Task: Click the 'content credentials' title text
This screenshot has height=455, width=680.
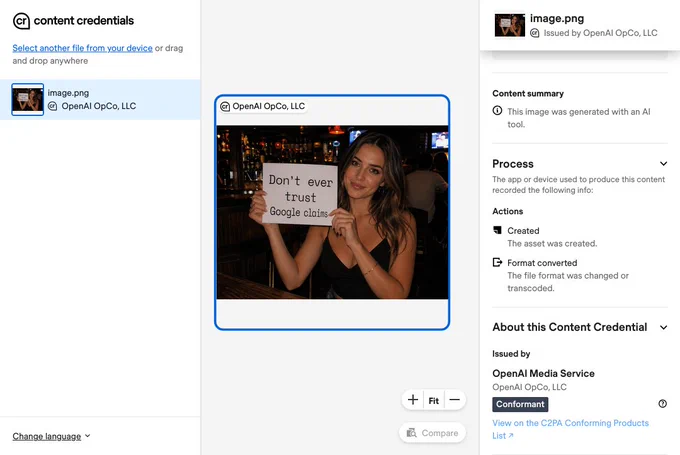Action: tap(84, 20)
